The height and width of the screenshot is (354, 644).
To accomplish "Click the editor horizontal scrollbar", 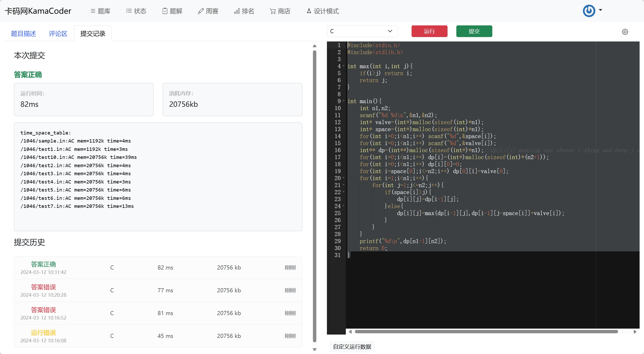I will click(x=486, y=332).
